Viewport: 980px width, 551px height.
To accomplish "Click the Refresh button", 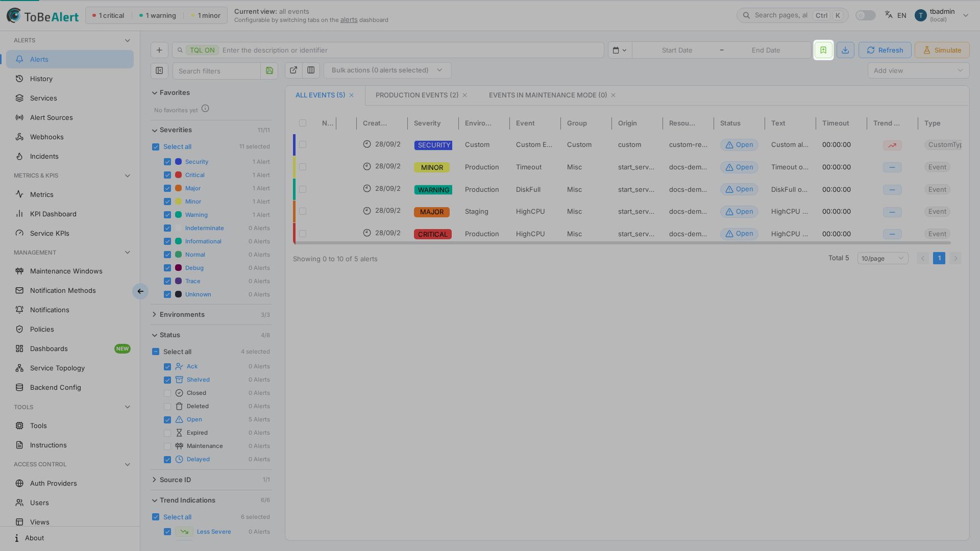I will (x=885, y=50).
